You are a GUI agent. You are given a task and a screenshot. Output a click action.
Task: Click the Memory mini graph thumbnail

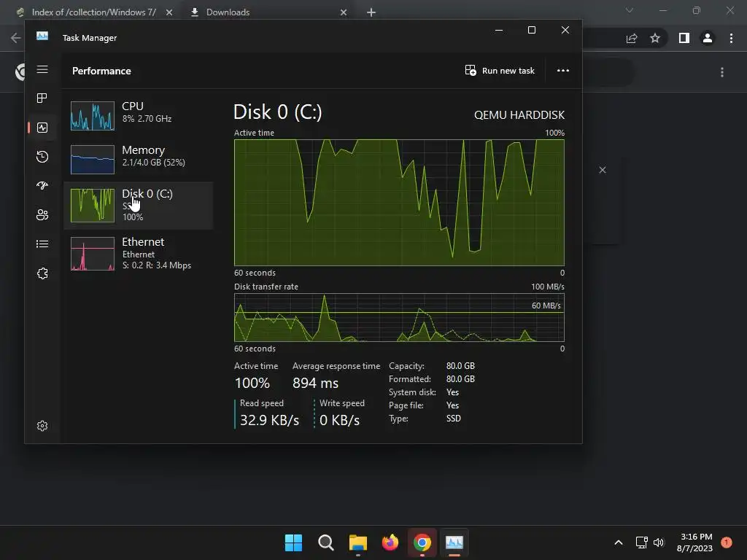coord(93,160)
